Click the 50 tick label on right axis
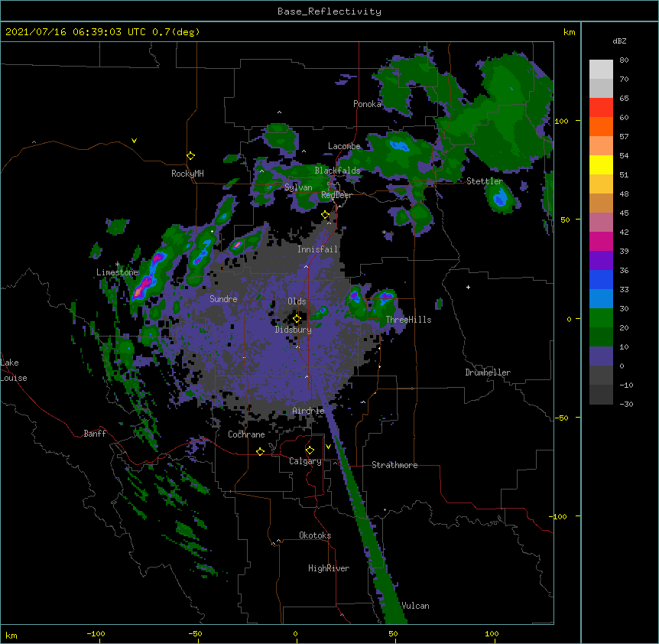The image size is (659, 644). click(x=565, y=220)
